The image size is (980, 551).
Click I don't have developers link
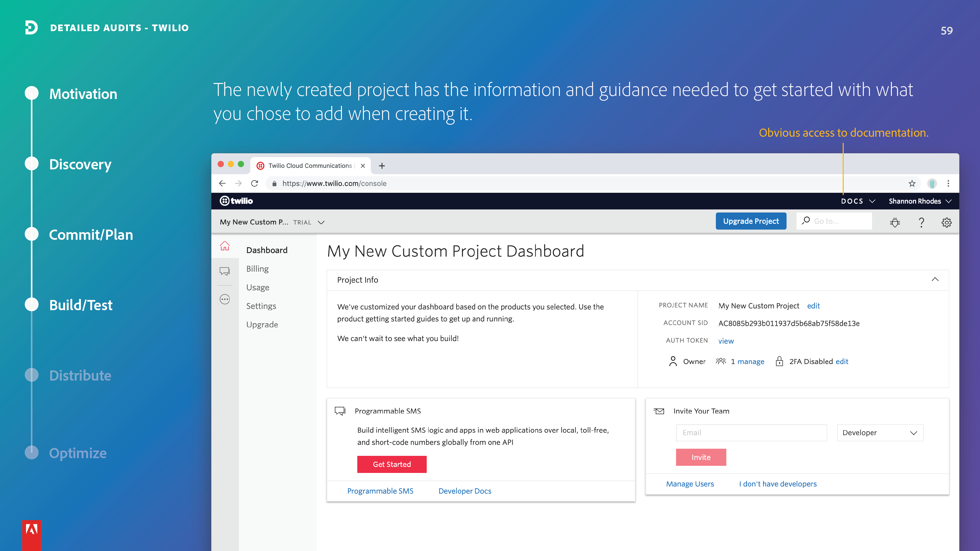coord(778,484)
